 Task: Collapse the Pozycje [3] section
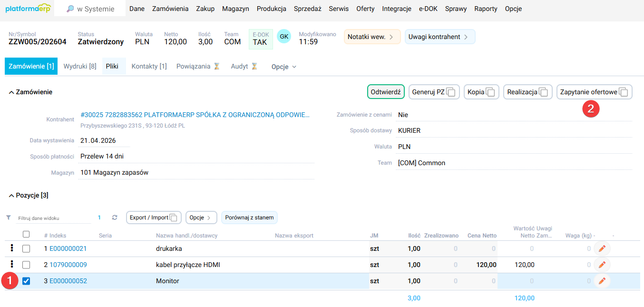11,195
